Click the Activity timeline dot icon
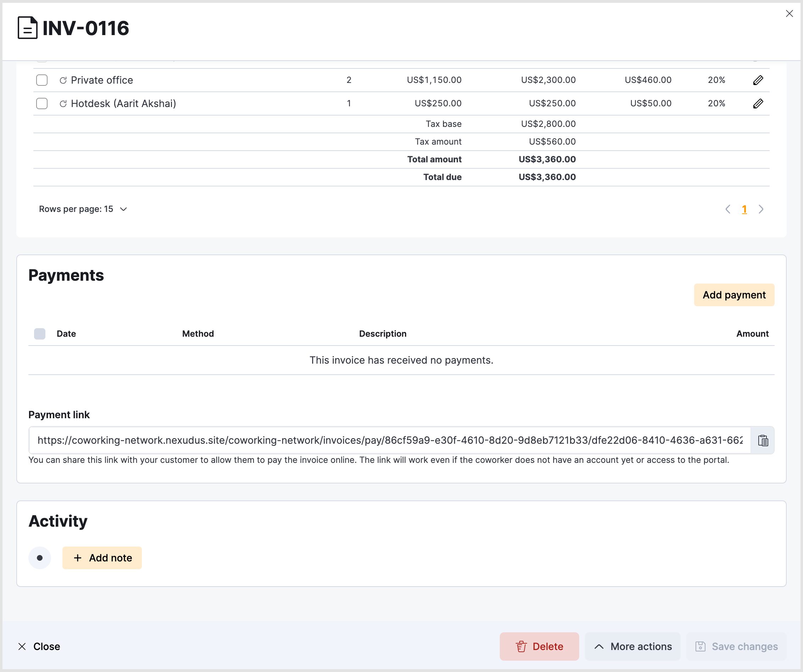803x672 pixels. (40, 558)
